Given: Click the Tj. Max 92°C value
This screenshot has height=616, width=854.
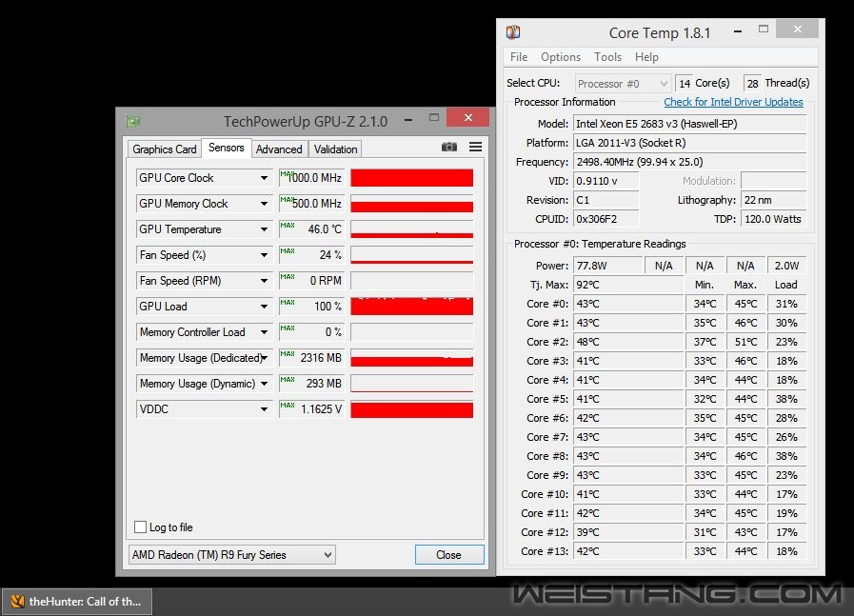Looking at the screenshot, I should (x=628, y=285).
